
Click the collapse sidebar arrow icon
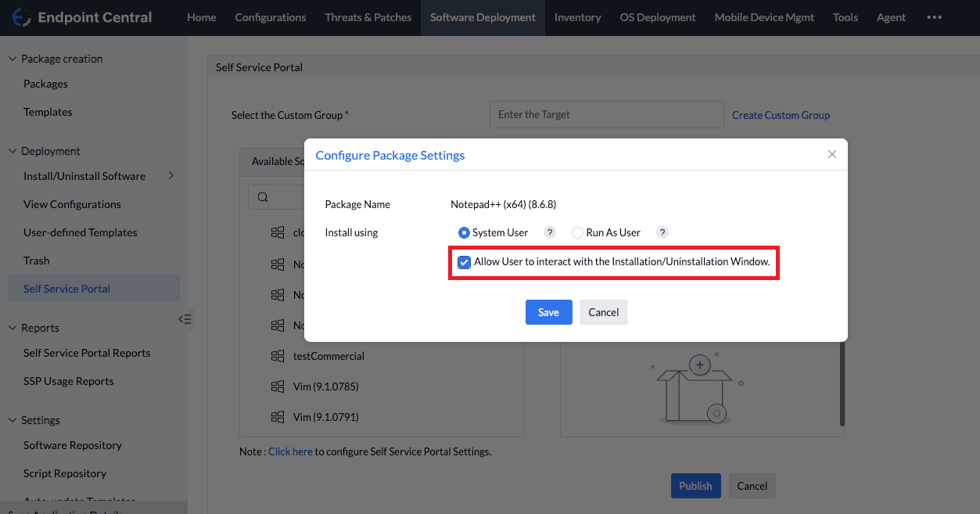(185, 319)
